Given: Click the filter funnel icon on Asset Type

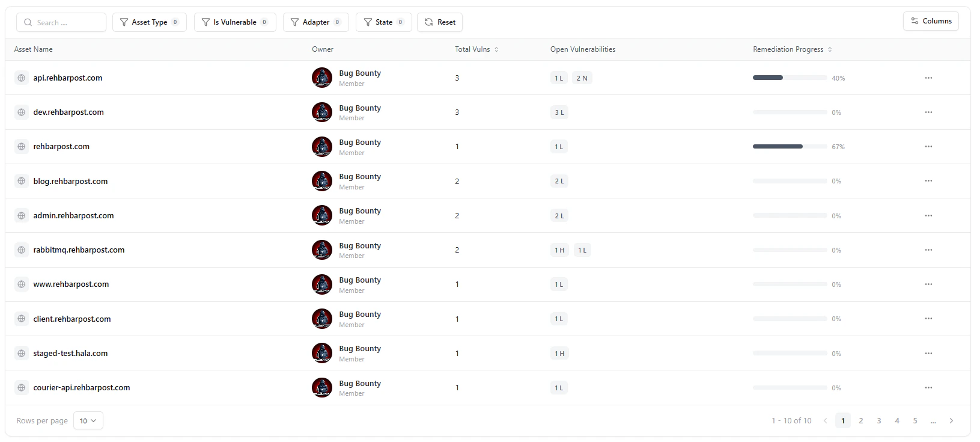Looking at the screenshot, I should click(123, 22).
